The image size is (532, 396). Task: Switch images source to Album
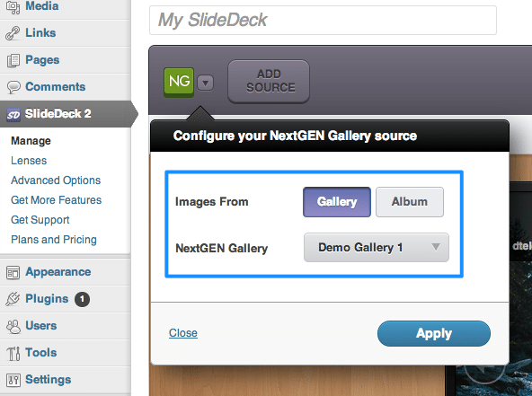point(410,202)
